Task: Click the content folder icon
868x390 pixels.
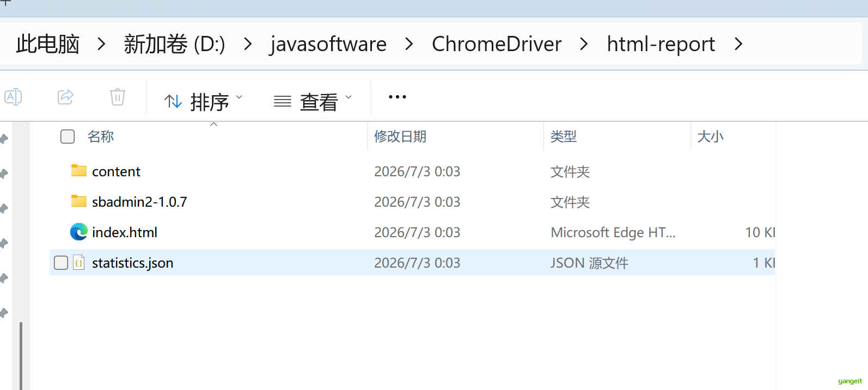Action: point(79,171)
